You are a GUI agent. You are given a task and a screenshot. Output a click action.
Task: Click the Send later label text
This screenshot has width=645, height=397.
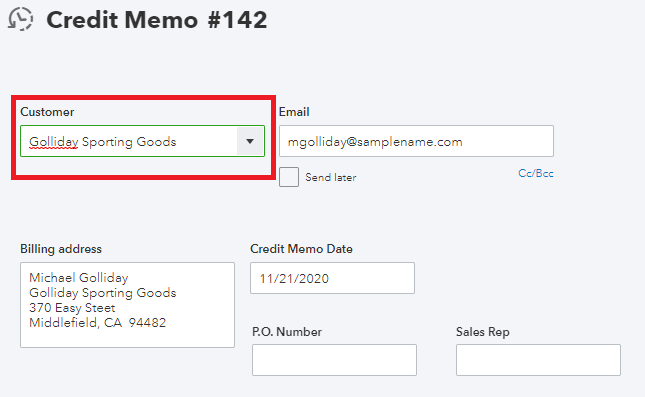tap(331, 177)
